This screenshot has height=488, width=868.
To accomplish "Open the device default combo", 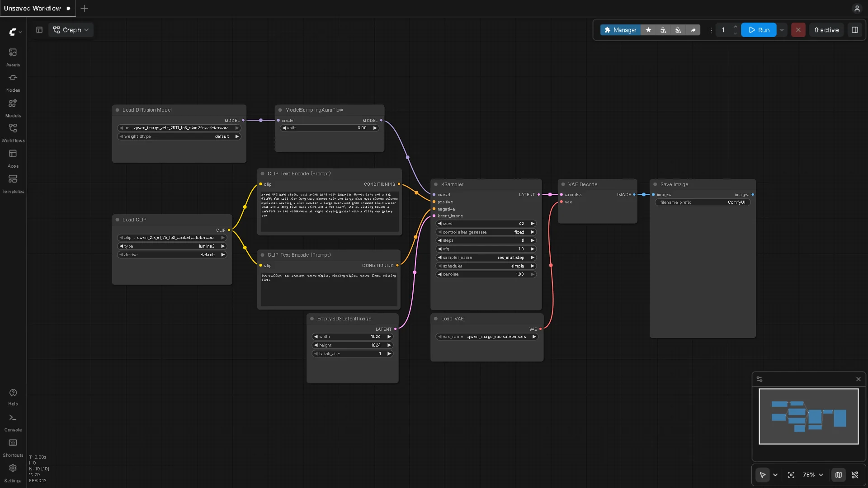I will coord(172,255).
